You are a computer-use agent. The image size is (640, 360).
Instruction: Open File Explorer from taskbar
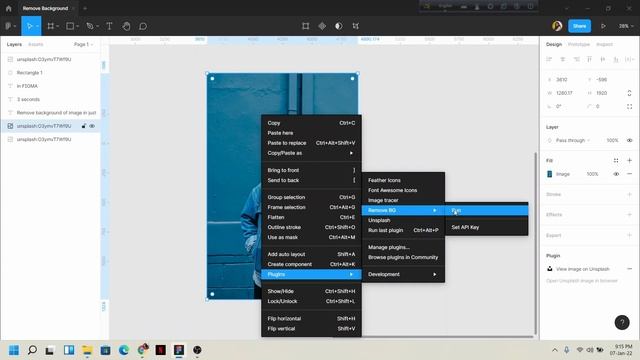(x=87, y=350)
